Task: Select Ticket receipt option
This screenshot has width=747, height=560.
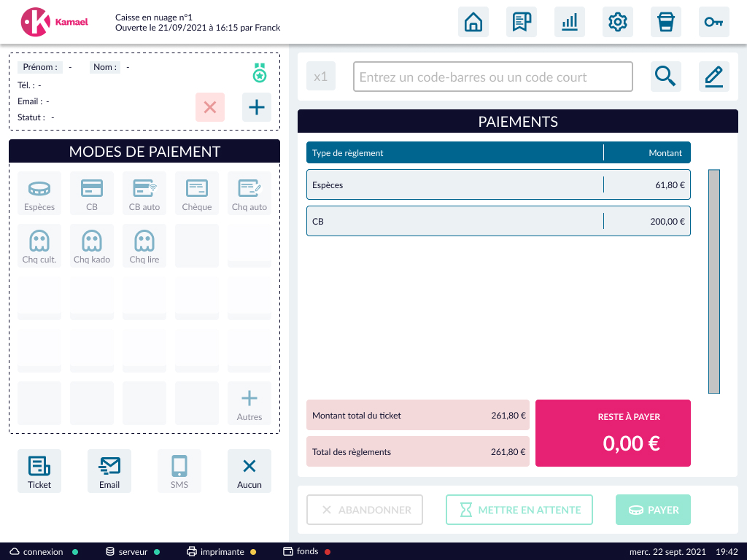Action: [39, 471]
